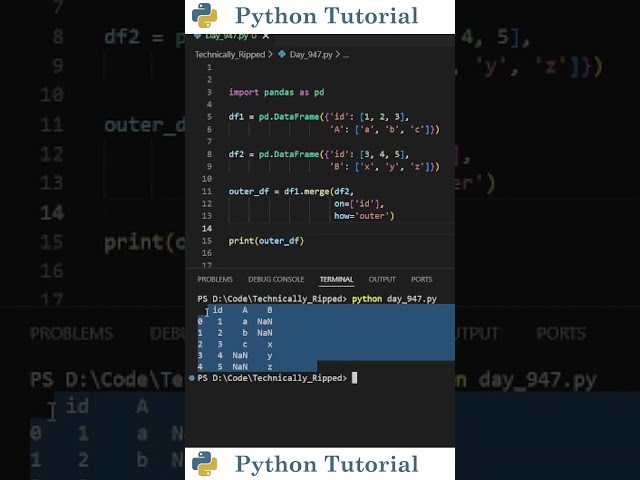Click line number 11 in gutter
The image size is (640, 480).
[x=207, y=191]
